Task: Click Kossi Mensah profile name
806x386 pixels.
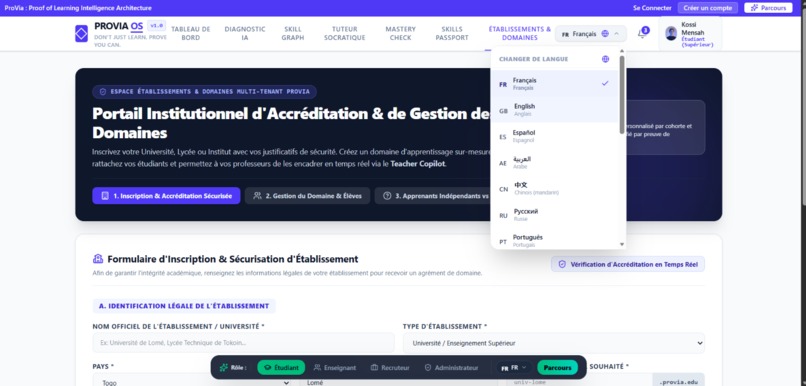Action: click(x=692, y=28)
